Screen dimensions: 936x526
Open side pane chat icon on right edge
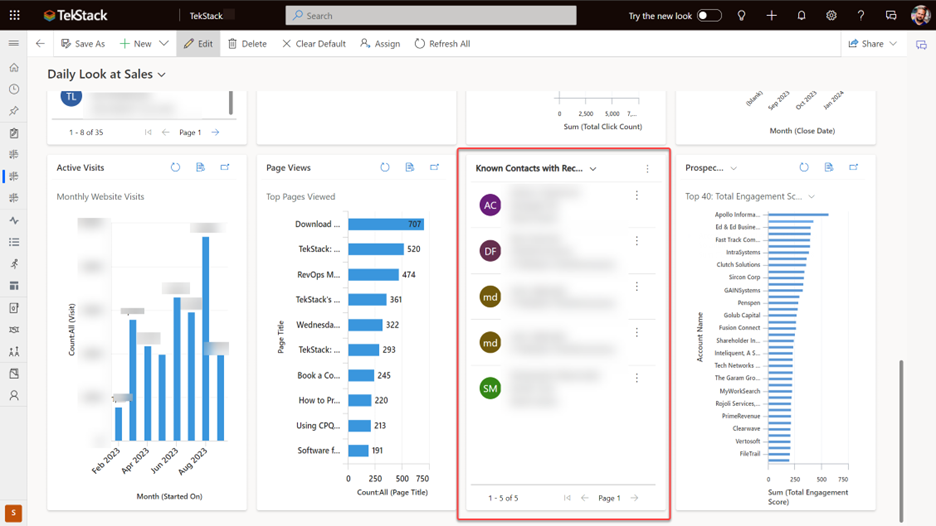921,45
